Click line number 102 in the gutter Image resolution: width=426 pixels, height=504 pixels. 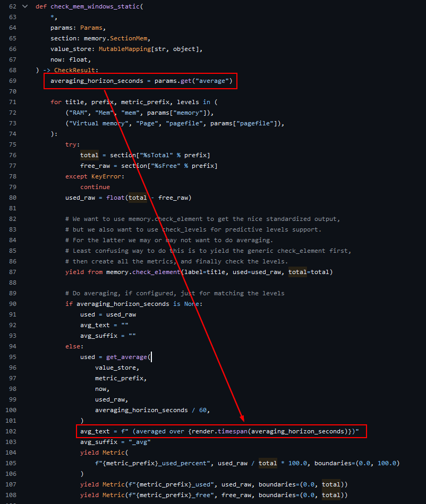coord(11,431)
